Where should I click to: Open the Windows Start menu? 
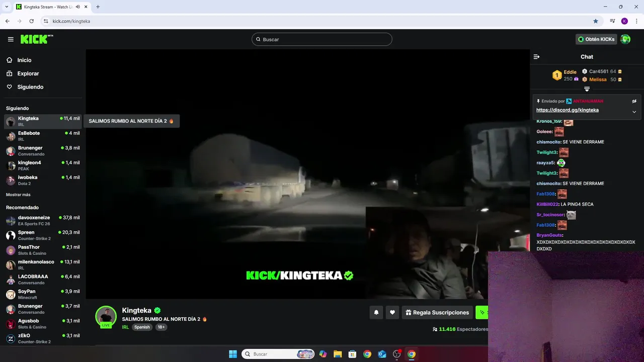coord(233,354)
